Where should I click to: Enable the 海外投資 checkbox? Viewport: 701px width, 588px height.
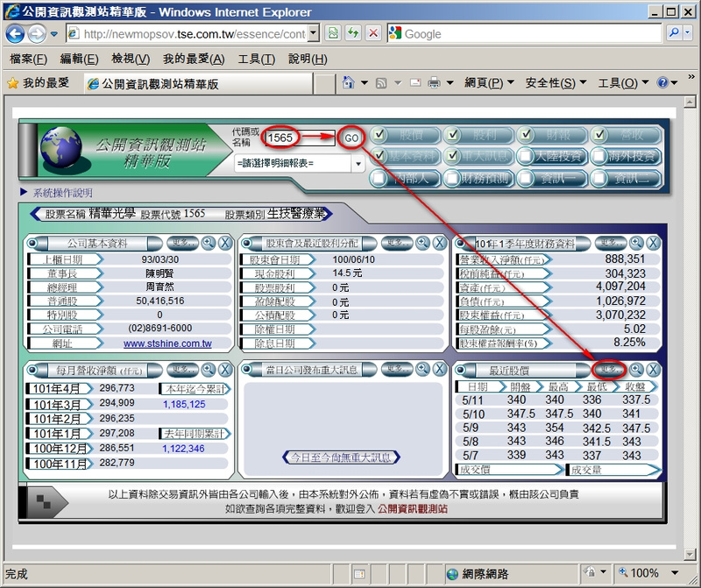tap(599, 156)
